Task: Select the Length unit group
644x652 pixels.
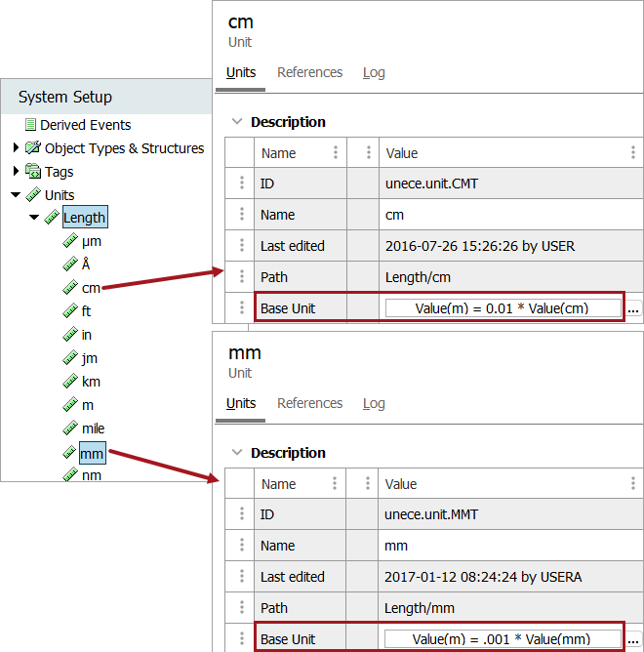Action: 85,217
